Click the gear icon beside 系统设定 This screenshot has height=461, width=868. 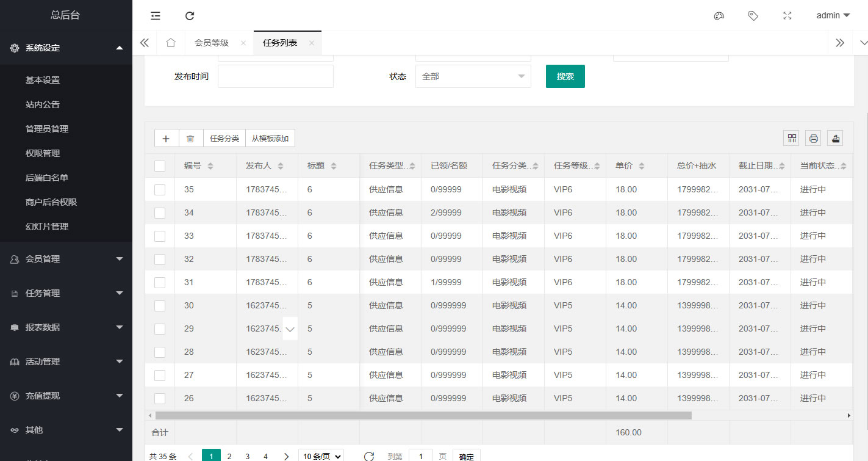pyautogui.click(x=15, y=48)
